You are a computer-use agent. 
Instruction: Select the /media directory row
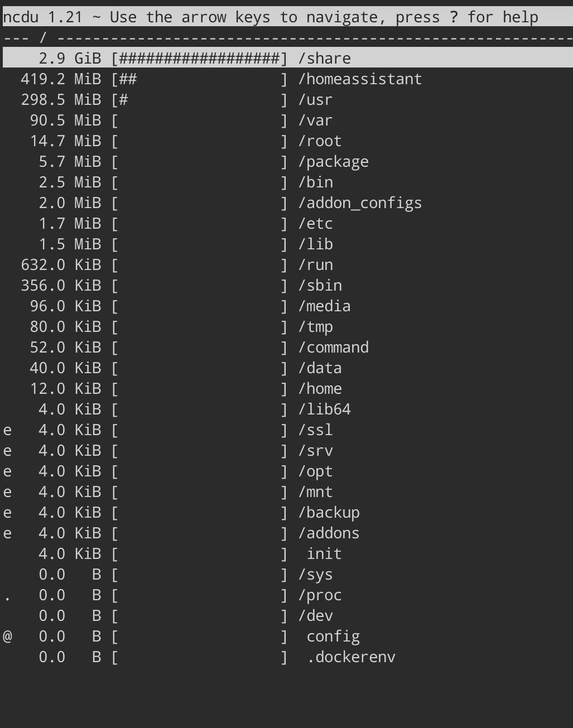[x=324, y=306]
